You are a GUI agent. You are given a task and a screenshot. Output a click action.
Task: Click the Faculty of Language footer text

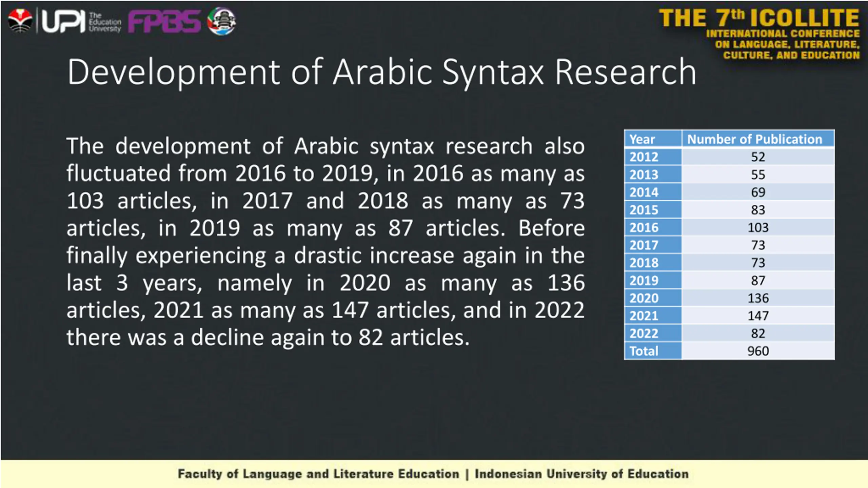[x=318, y=474]
